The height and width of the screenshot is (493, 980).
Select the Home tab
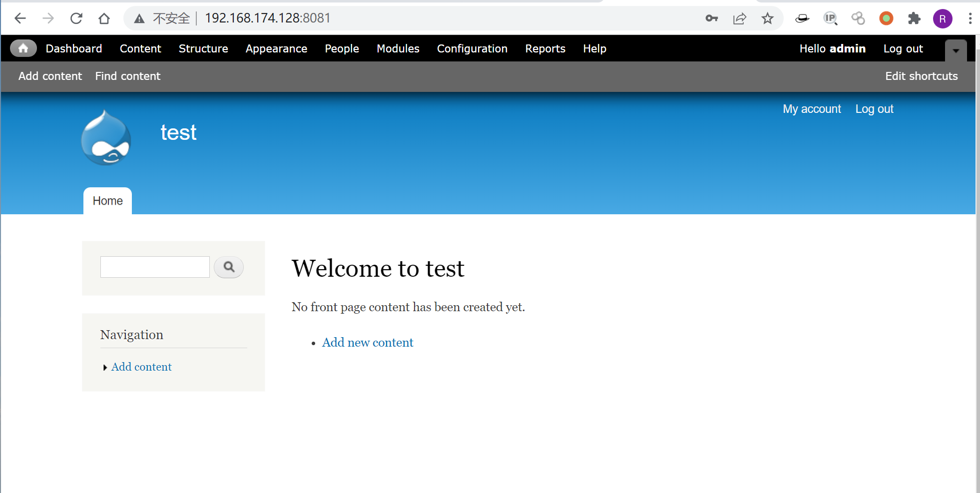tap(107, 201)
